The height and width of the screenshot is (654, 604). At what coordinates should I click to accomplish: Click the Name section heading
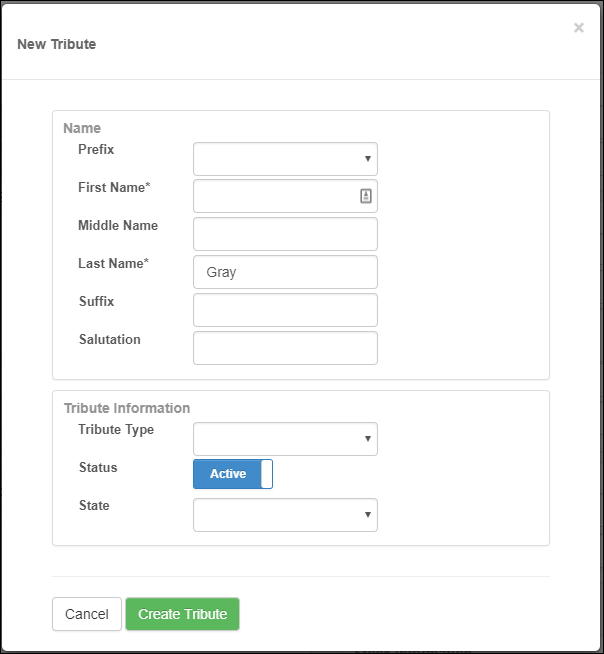82,128
